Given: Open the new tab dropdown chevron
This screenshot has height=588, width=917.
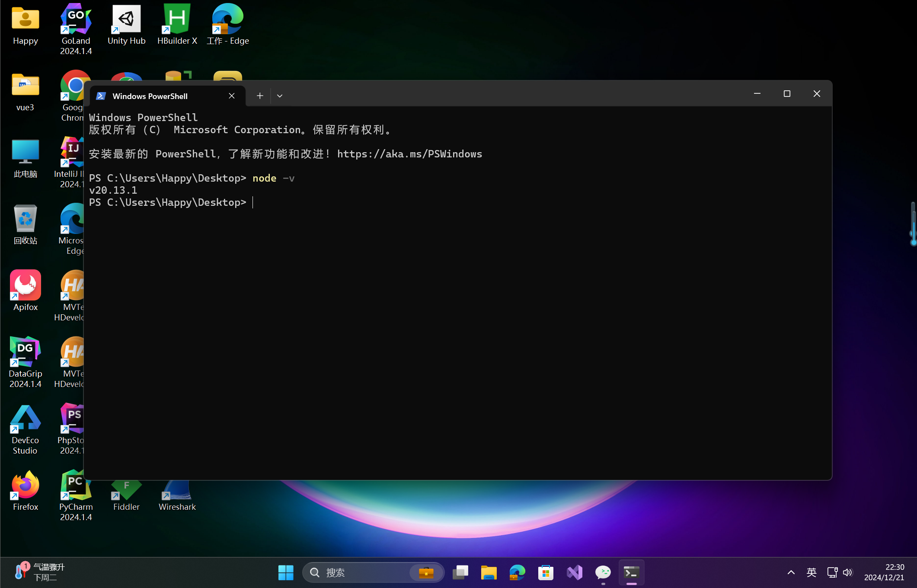Looking at the screenshot, I should [x=280, y=96].
